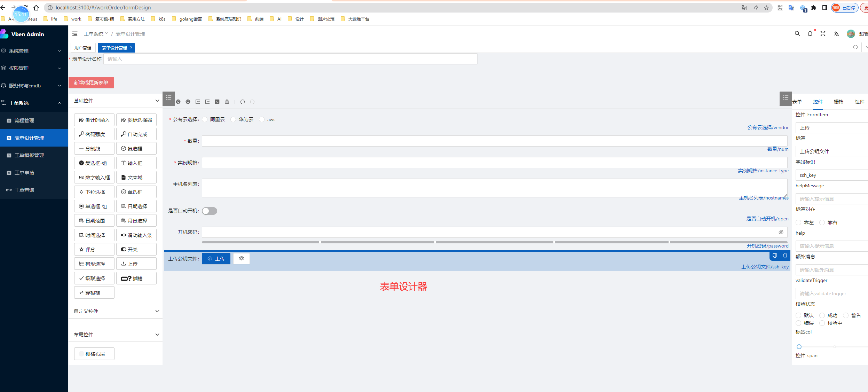Viewport: 868px width, 392px height.
Task: Open the 工单模板管理 menu item
Action: click(x=29, y=155)
